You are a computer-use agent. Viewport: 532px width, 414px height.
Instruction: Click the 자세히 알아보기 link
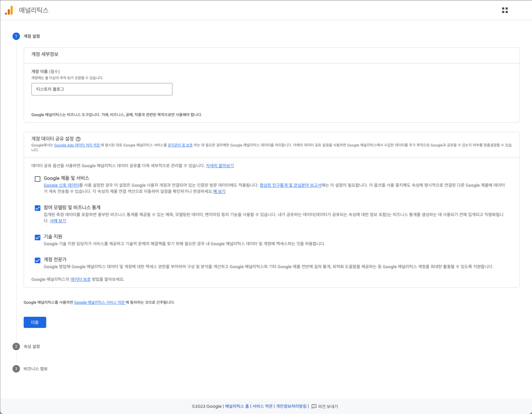click(x=220, y=166)
